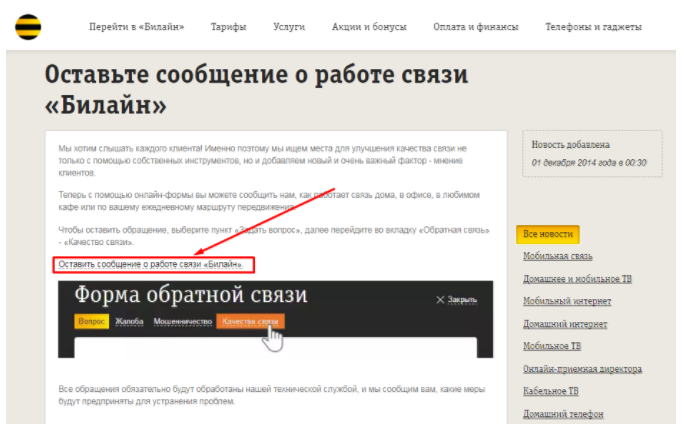The image size is (685, 432).
Task: Select the Жалоба tab in feedback form
Action: [129, 321]
